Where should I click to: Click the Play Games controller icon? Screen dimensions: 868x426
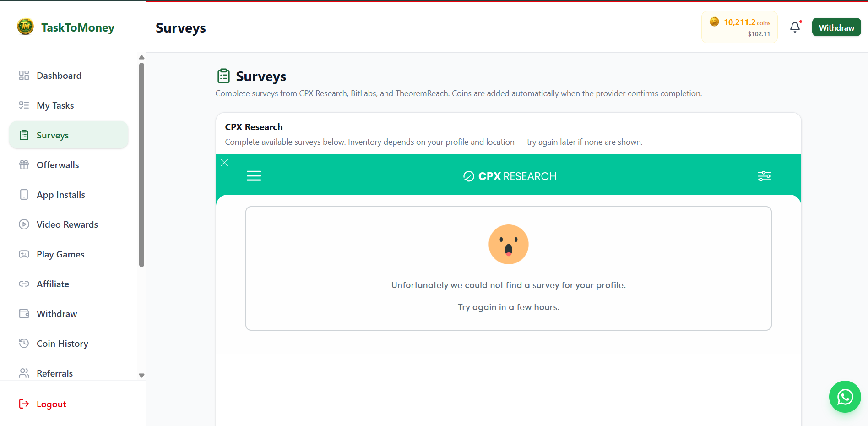coord(24,254)
